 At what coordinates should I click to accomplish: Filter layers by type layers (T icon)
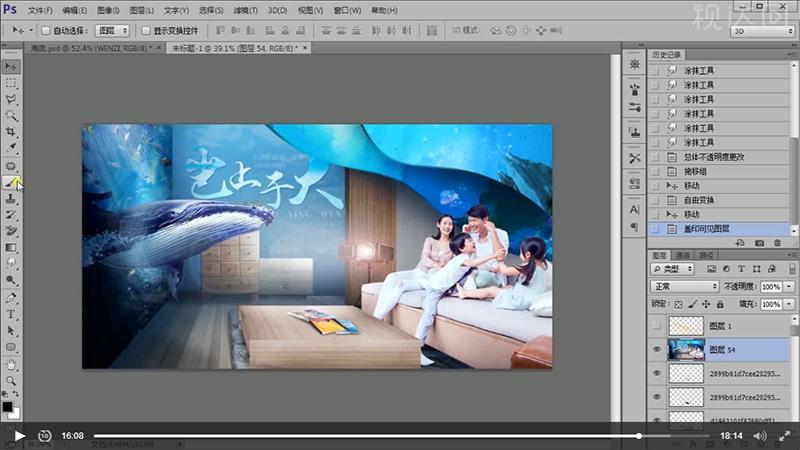741,269
